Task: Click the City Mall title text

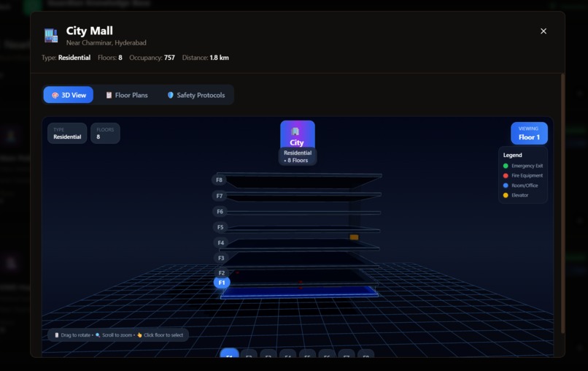Action: 89,31
